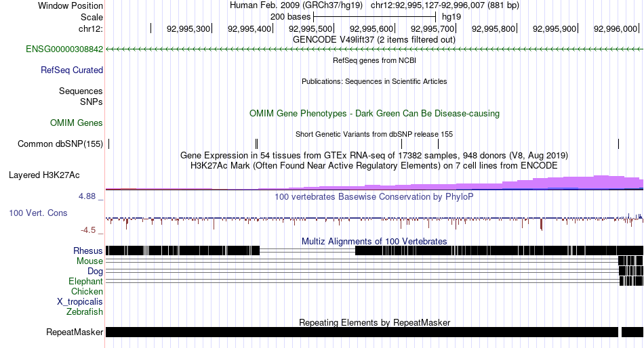This screenshot has height=348, width=644.
Task: Select the Dog alignment label
Action: 96,271
